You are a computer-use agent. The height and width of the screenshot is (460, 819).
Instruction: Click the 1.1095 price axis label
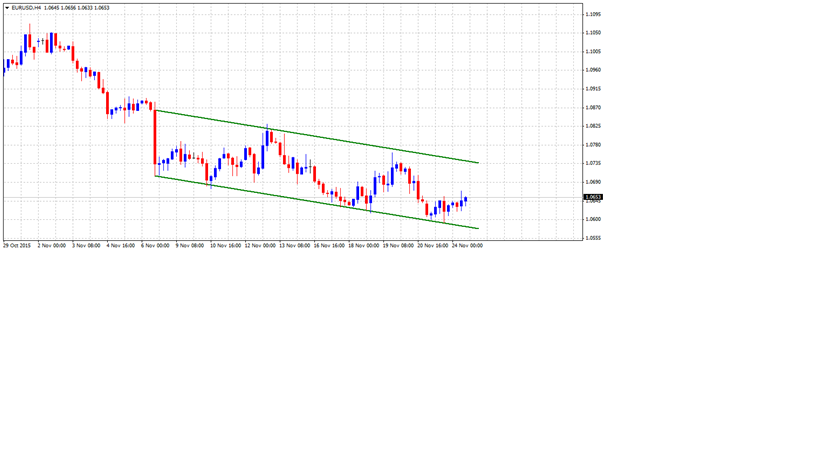pos(593,14)
